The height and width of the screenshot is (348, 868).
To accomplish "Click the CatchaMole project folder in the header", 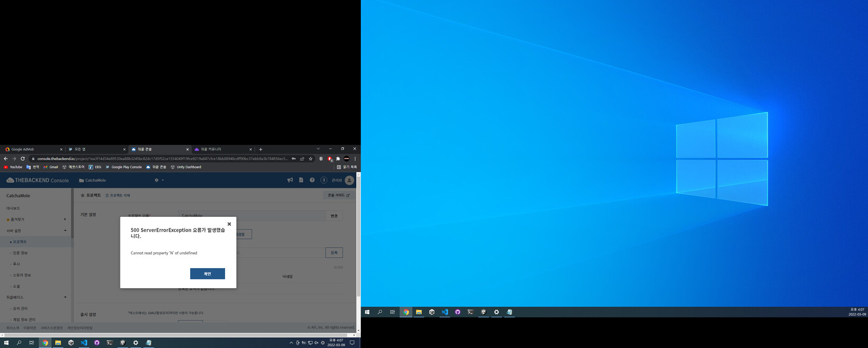I will [92, 180].
